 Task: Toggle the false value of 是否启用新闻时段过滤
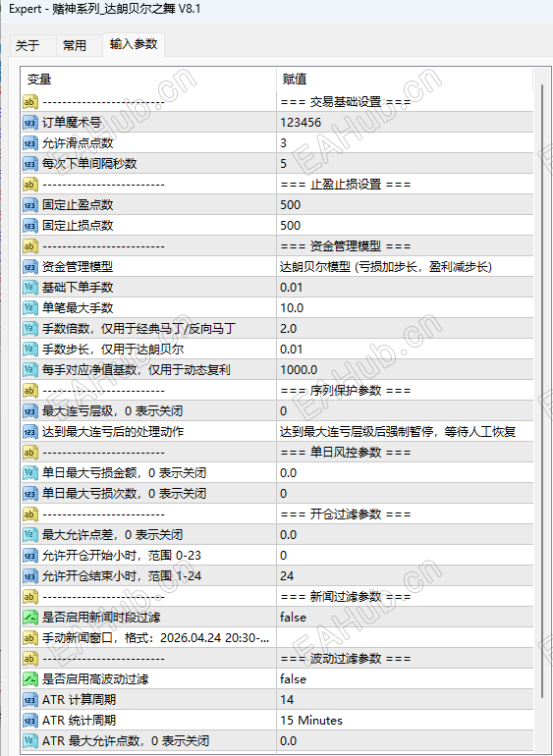[x=293, y=618]
